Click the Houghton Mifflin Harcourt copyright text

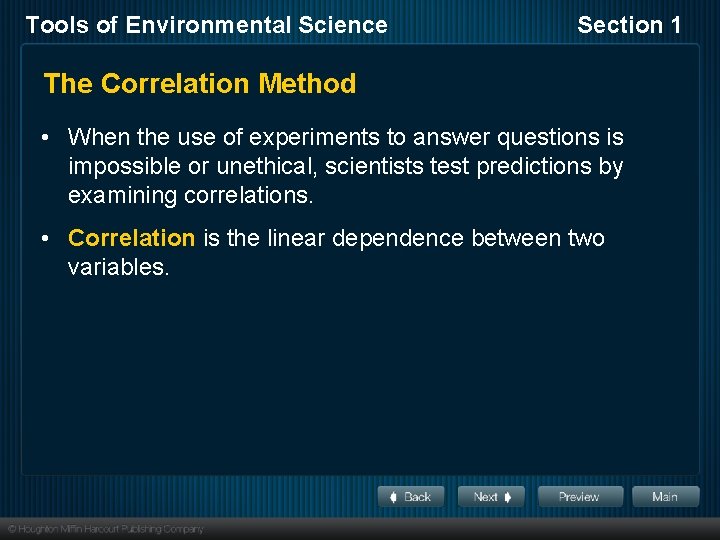click(x=106, y=529)
